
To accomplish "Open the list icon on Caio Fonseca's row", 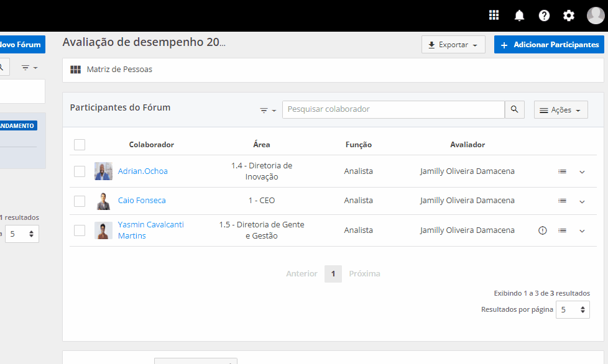I will click(562, 201).
